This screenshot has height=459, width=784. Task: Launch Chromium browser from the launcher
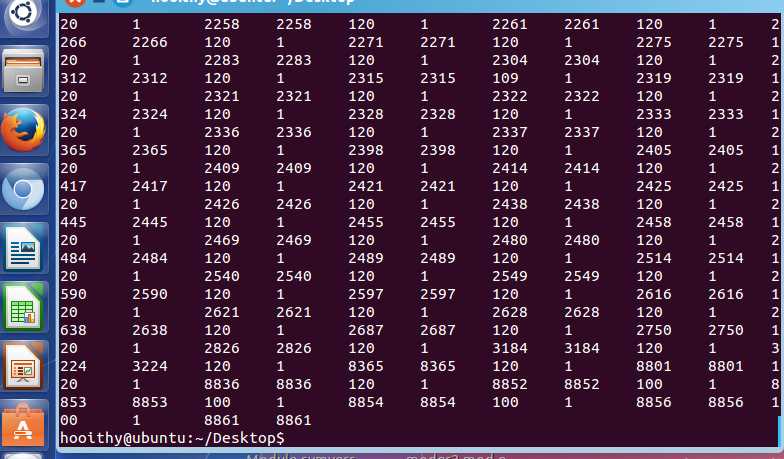[x=24, y=188]
